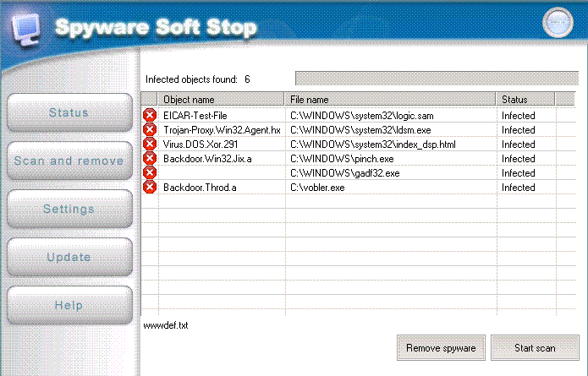Click the red X icon beside Trojan-Proxy.Win32.Agent.hx
The height and width of the screenshot is (376, 588).
coord(150,129)
